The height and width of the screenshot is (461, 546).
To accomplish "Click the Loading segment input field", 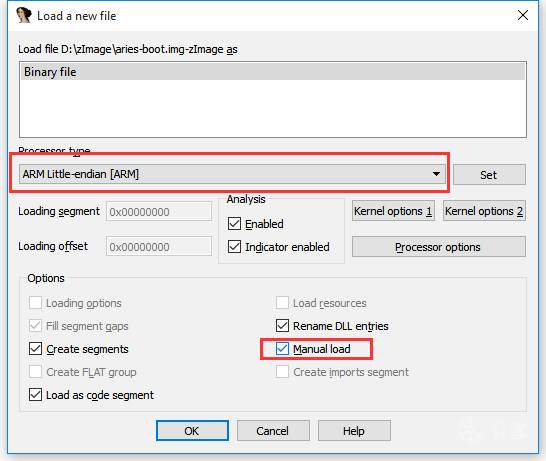I will click(x=159, y=211).
